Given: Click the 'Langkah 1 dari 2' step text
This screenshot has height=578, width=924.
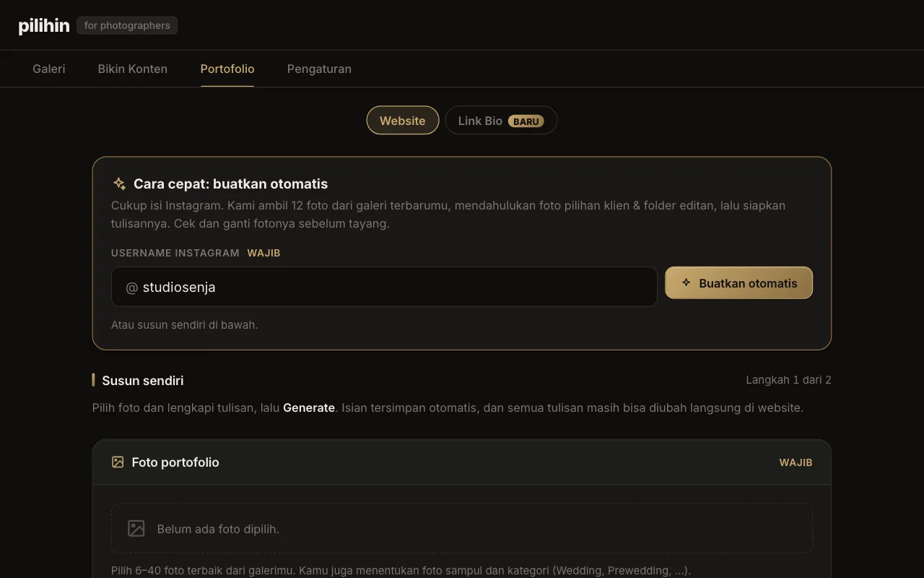Looking at the screenshot, I should click(788, 379).
